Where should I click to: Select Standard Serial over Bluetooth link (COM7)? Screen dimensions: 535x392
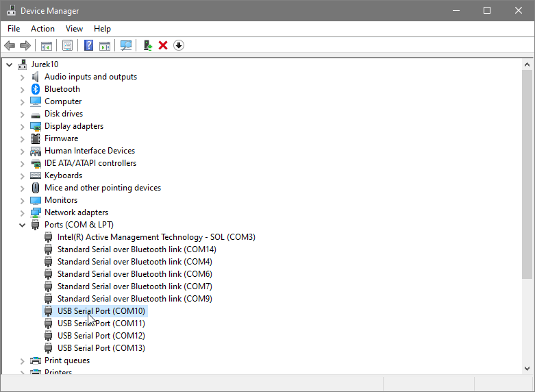click(x=135, y=286)
